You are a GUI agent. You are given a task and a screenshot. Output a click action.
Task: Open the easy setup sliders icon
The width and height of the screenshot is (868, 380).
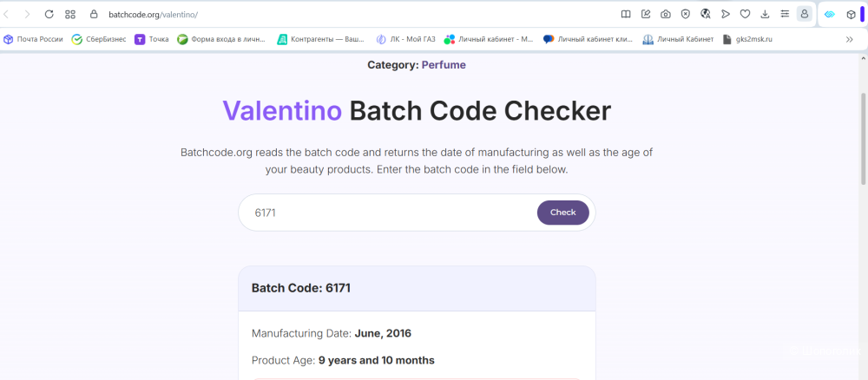click(x=785, y=14)
